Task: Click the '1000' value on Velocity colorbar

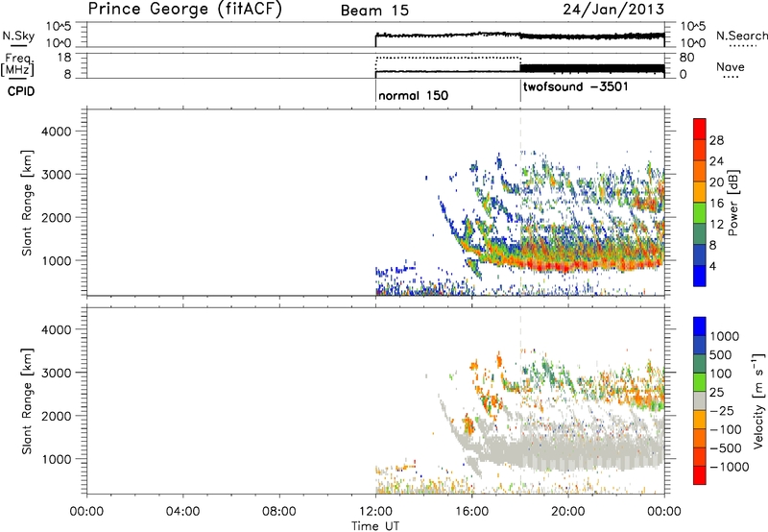Action: tap(724, 336)
